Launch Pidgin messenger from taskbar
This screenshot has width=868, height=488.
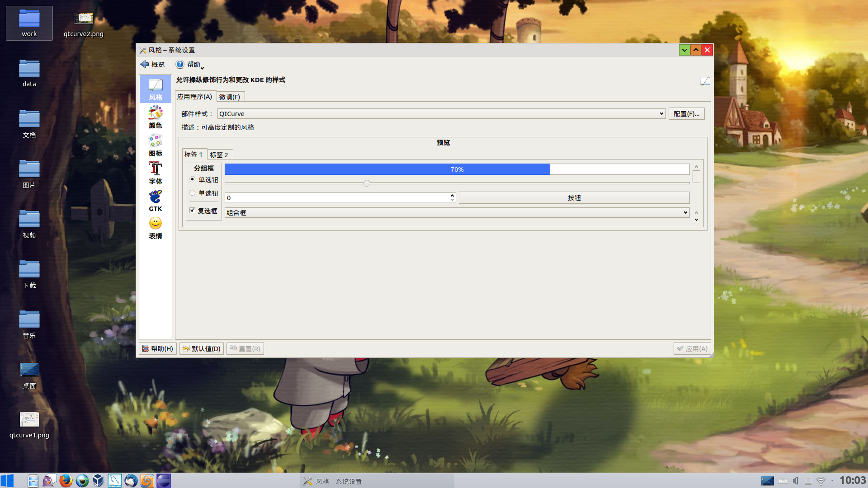click(49, 481)
